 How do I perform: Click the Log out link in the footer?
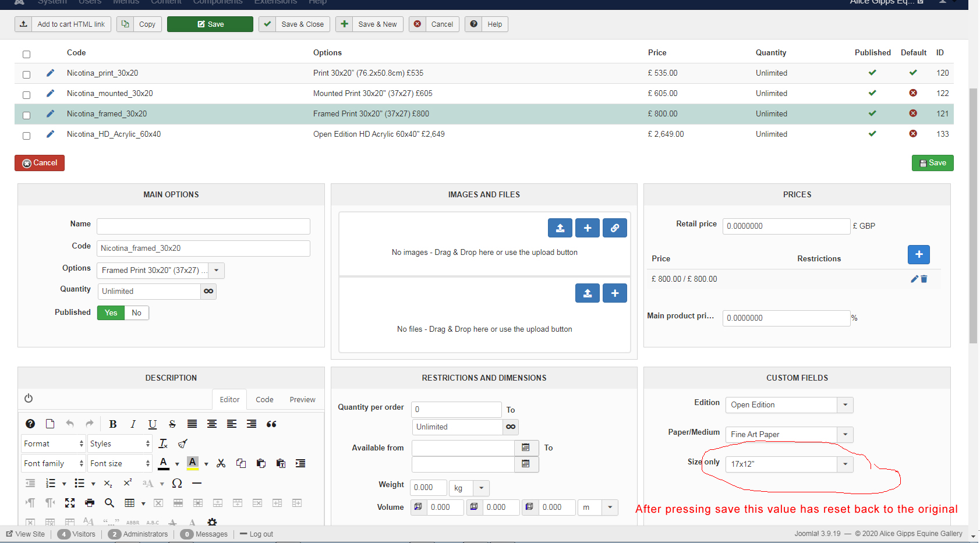coord(256,534)
